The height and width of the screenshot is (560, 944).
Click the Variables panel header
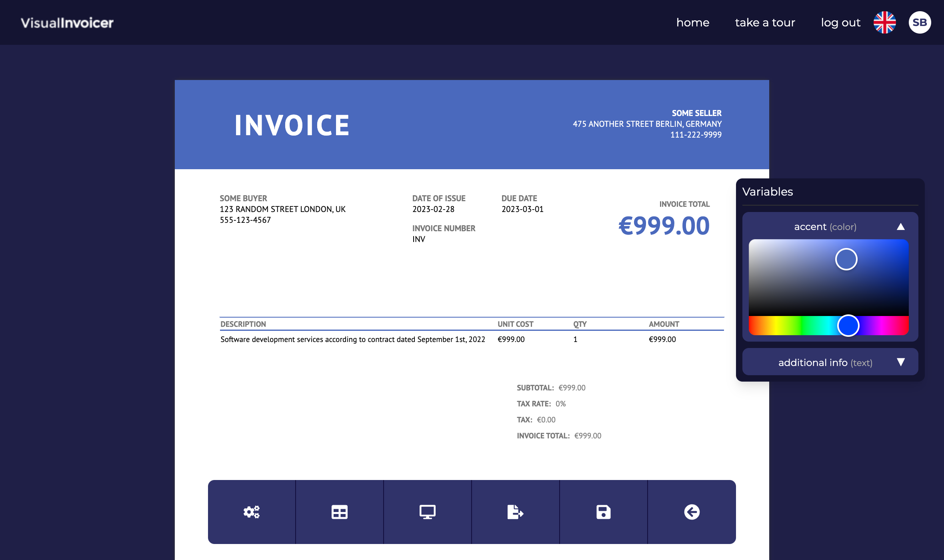pyautogui.click(x=768, y=192)
